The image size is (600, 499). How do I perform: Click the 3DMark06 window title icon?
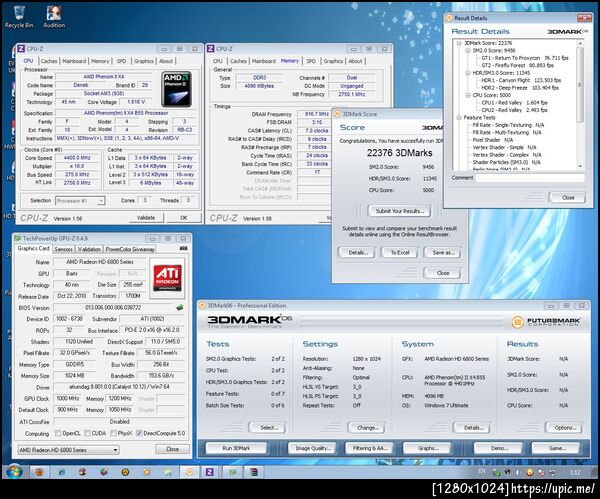coord(202,305)
